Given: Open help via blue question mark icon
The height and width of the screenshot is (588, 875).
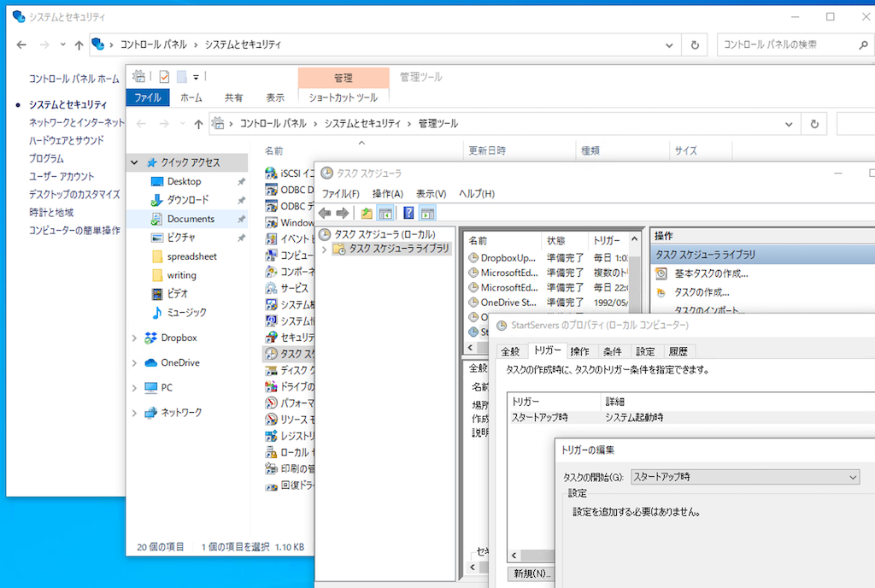Looking at the screenshot, I should tap(408, 213).
